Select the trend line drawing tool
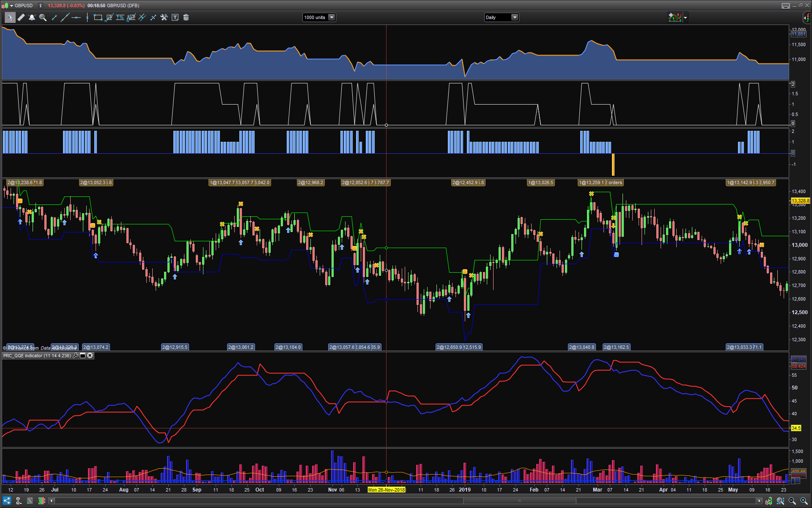Viewport: 812px width, 508px height. pyautogui.click(x=54, y=17)
